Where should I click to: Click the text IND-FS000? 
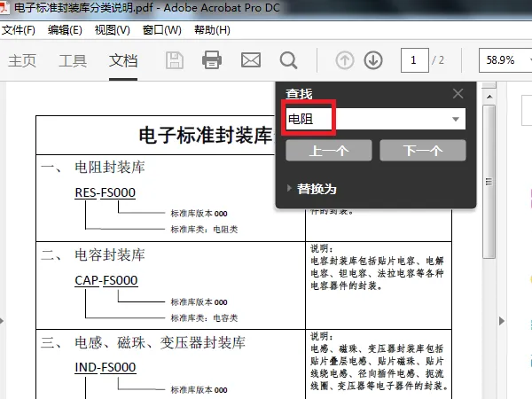click(106, 367)
